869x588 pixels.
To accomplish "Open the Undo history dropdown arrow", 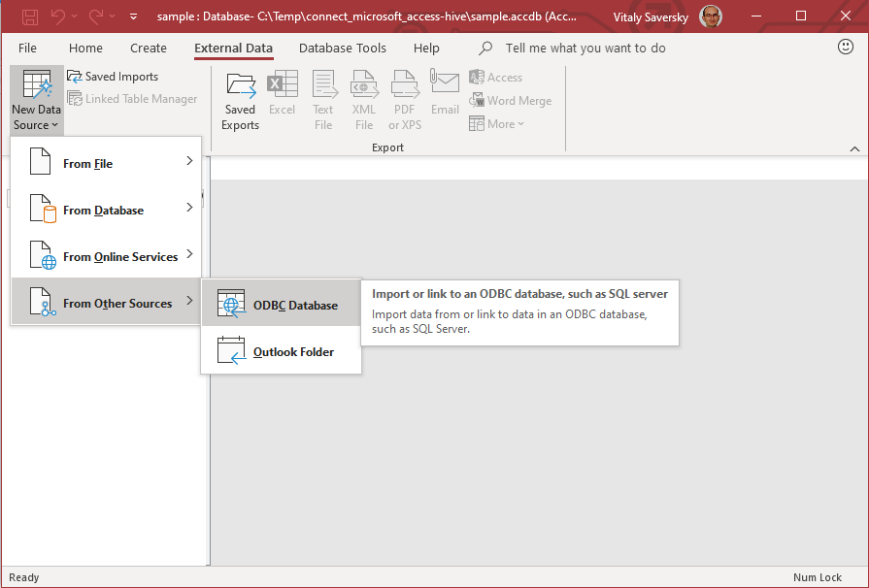I will [74, 16].
